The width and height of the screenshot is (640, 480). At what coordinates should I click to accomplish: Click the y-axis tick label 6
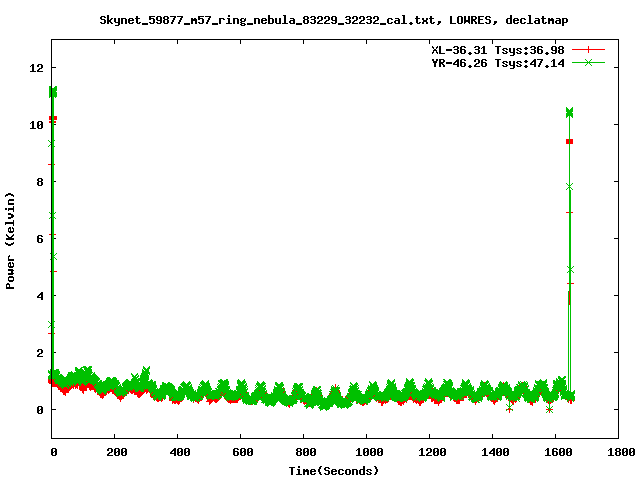[x=40, y=239]
